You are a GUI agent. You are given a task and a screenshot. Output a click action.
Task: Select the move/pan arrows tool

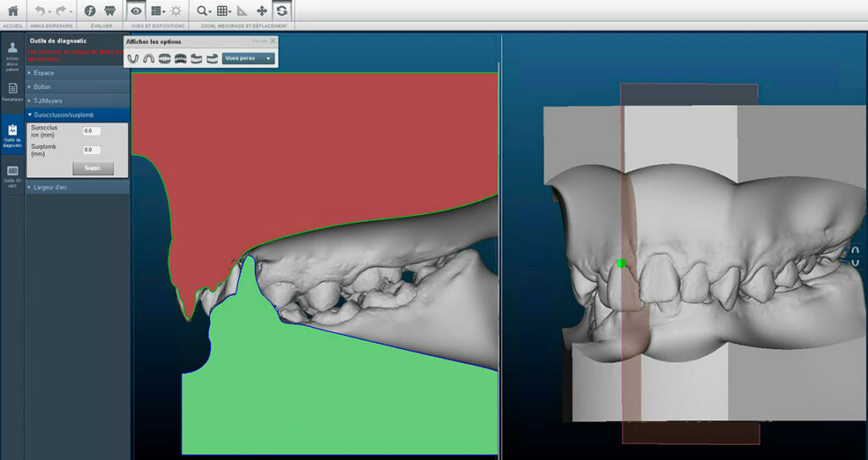pos(262,11)
